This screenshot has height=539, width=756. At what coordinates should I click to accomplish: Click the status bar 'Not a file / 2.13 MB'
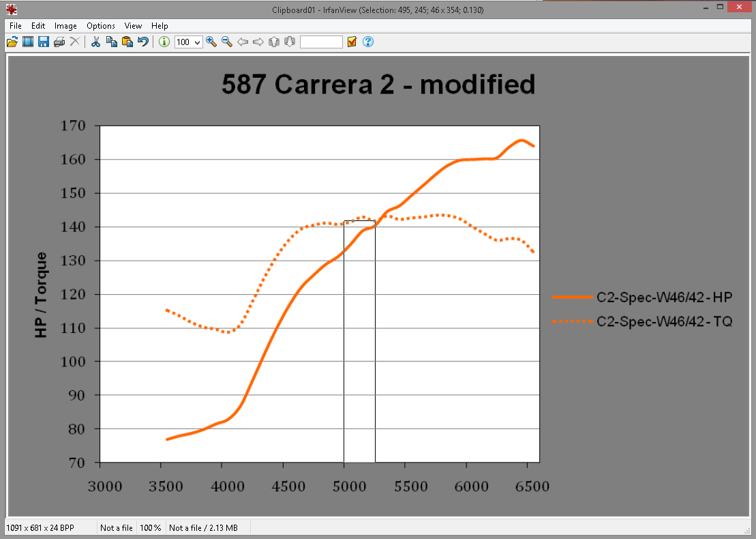point(203,528)
